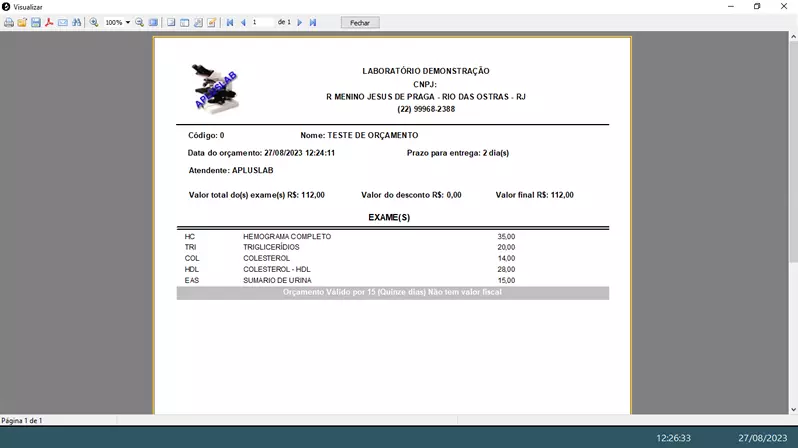
Task: Save the report using the floppy disk icon
Action: tap(36, 22)
